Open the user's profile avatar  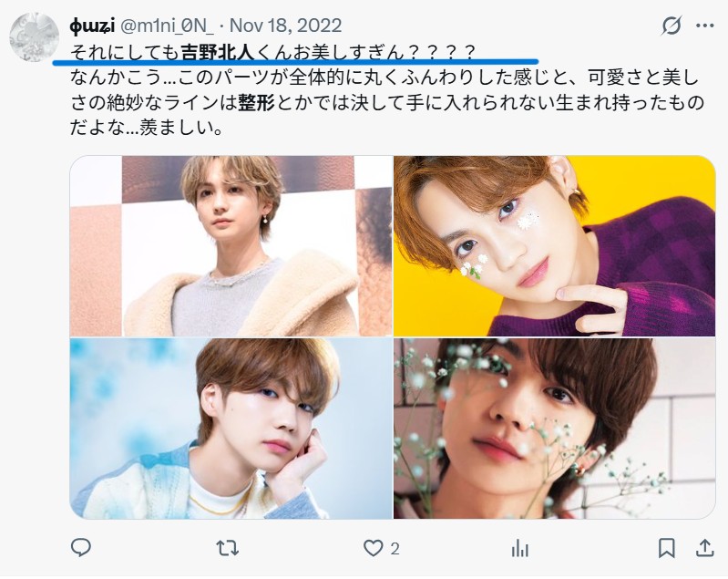pyautogui.click(x=35, y=37)
